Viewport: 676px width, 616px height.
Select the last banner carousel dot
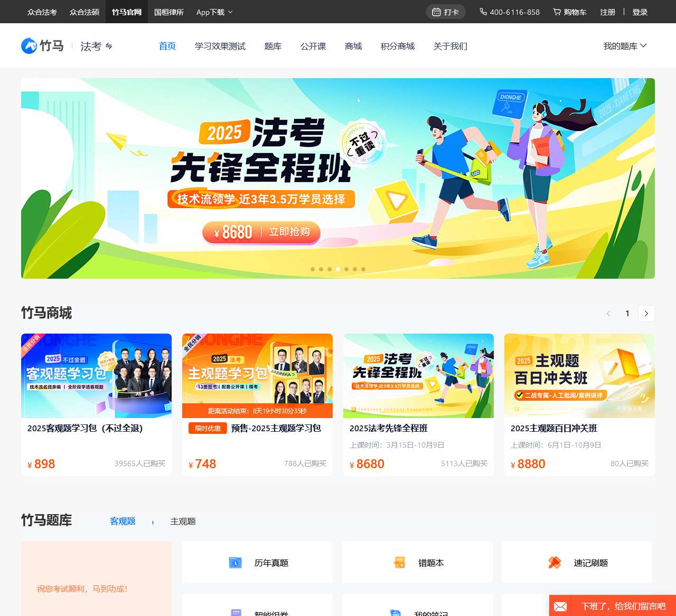tap(363, 269)
